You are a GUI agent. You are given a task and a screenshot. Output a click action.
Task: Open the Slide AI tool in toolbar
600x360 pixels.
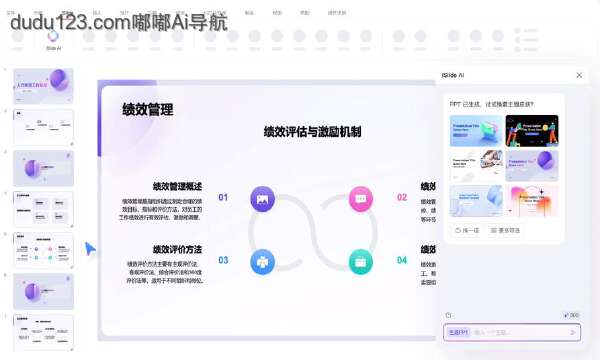pyautogui.click(x=53, y=39)
